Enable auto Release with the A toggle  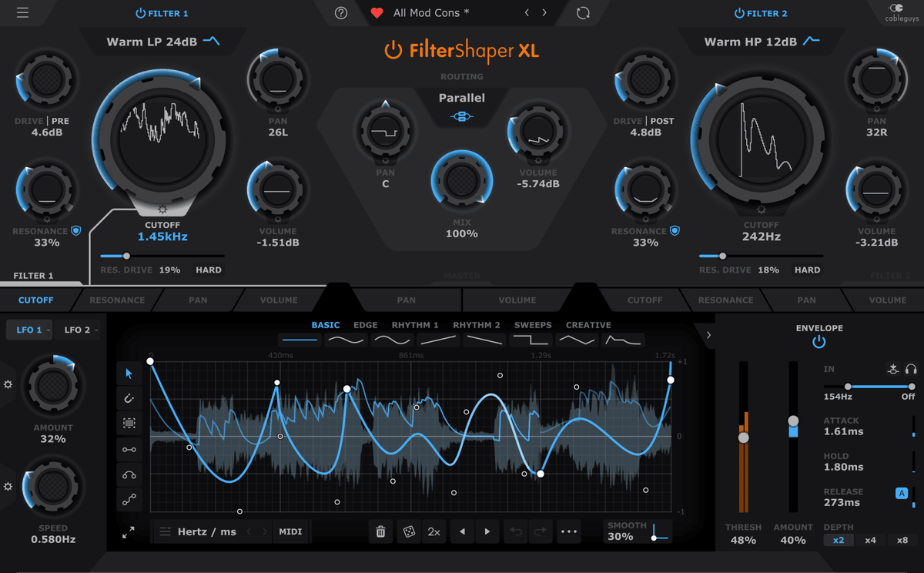tap(901, 491)
